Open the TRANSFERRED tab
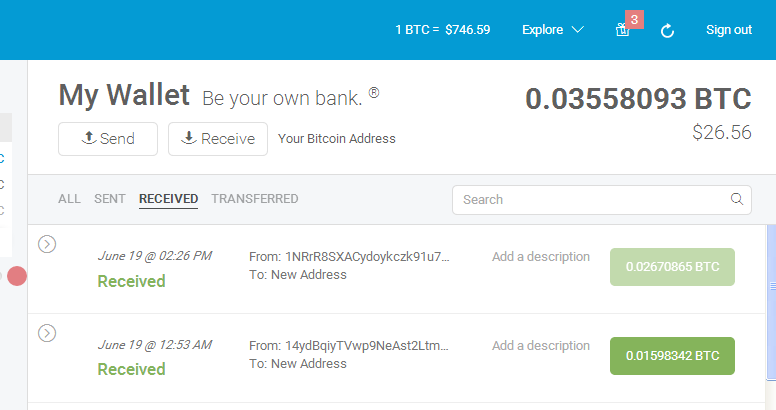 tap(255, 199)
